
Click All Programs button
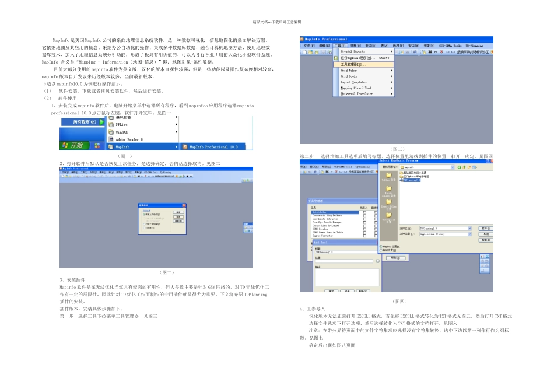84,122
